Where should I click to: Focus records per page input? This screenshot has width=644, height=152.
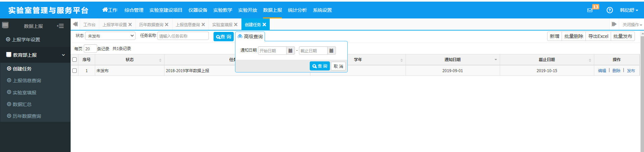pyautogui.click(x=90, y=49)
